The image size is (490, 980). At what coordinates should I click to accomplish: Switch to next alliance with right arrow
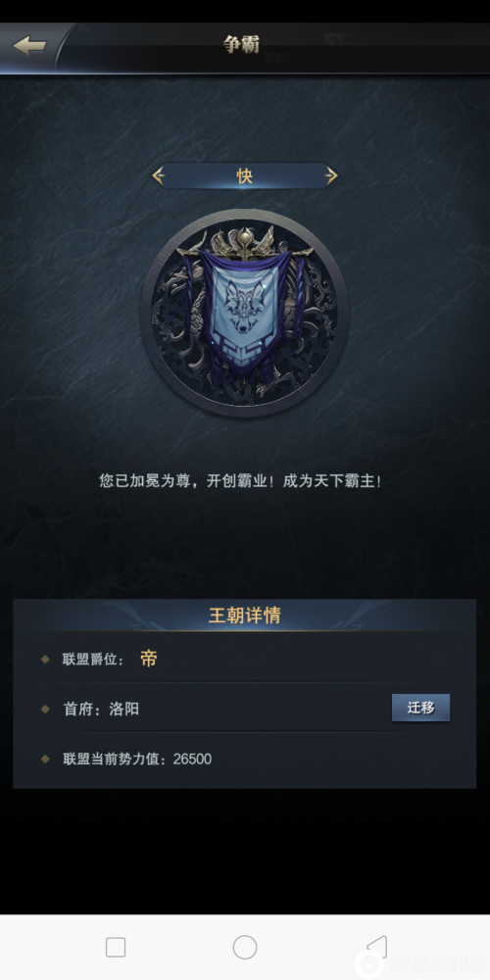click(x=330, y=176)
